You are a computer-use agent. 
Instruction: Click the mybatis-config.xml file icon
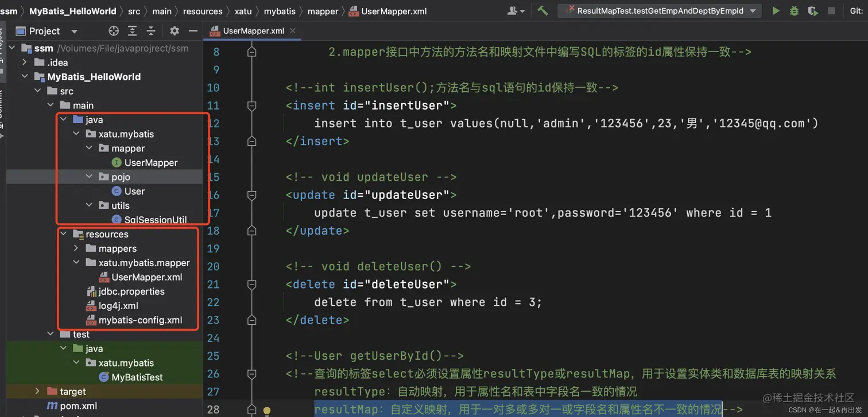90,320
